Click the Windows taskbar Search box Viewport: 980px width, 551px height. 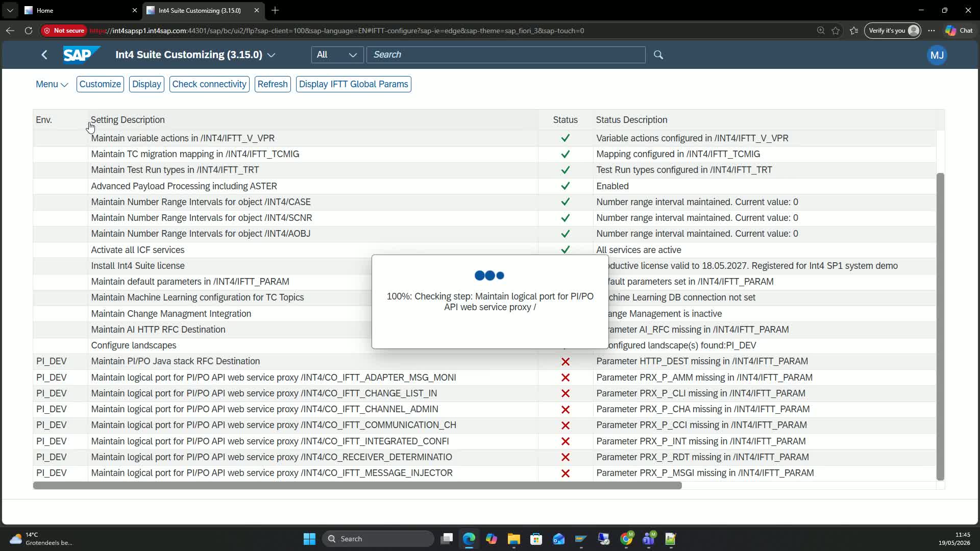(x=378, y=539)
